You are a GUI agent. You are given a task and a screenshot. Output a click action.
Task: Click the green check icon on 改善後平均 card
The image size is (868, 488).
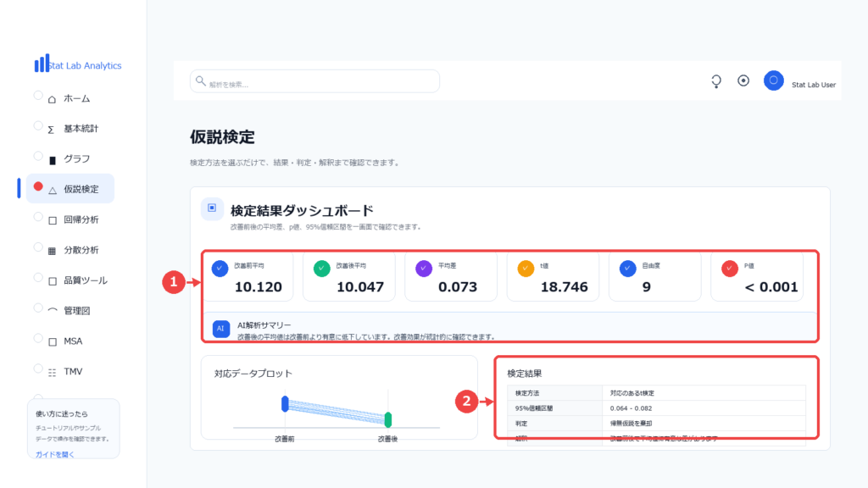coord(321,269)
